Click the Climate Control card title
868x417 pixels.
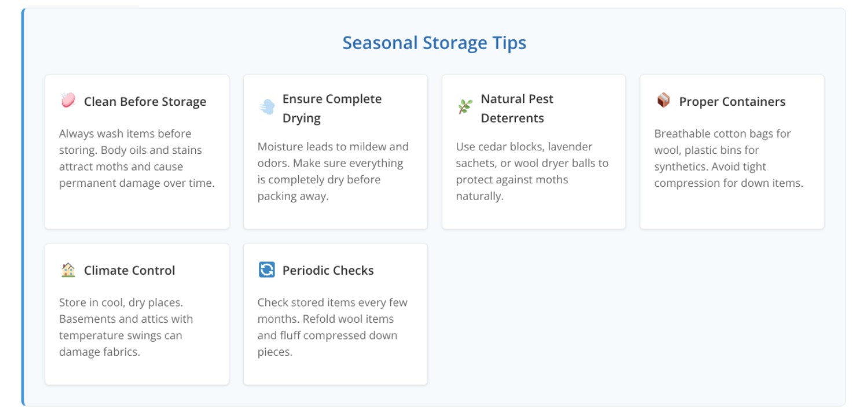point(129,271)
